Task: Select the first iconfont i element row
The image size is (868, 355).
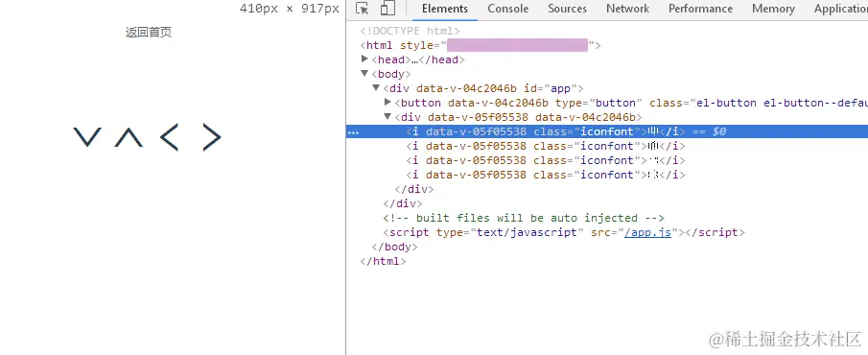Action: [x=607, y=131]
